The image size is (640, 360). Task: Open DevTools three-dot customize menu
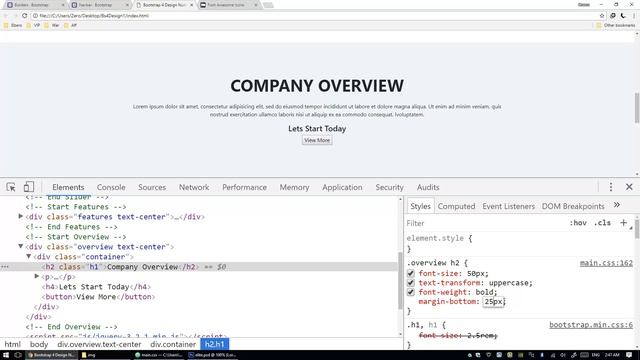(611, 187)
